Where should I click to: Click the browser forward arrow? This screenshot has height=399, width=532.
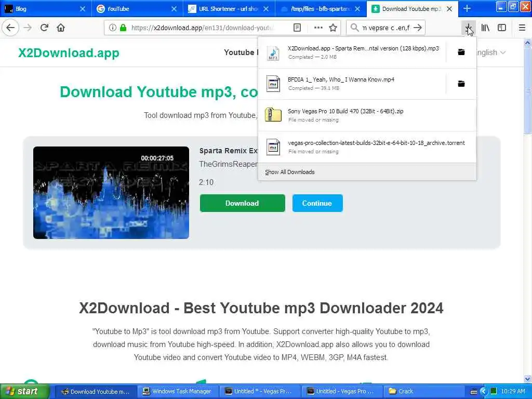[x=28, y=28]
